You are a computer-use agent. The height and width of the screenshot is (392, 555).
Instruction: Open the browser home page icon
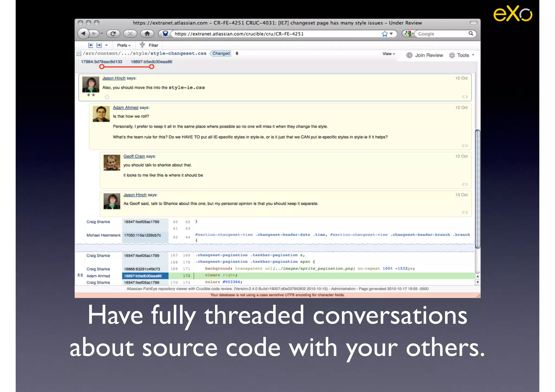[147, 34]
